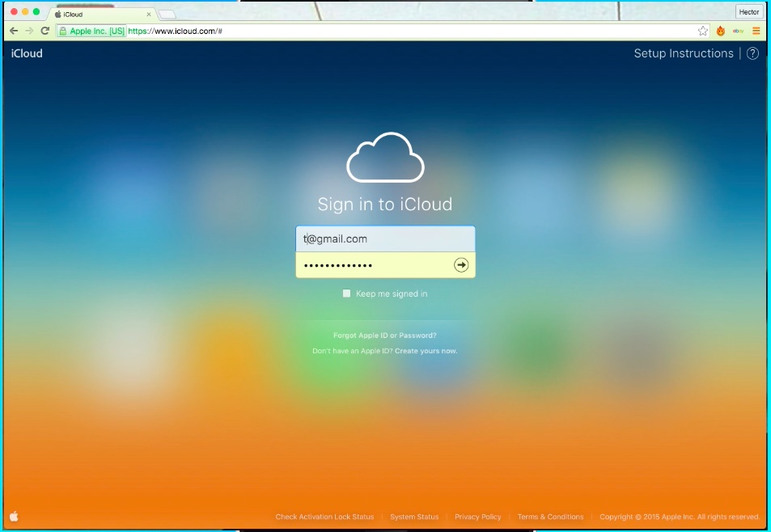Select the iCloud browser tab
Viewport: 771px width, 532px height.
point(102,15)
